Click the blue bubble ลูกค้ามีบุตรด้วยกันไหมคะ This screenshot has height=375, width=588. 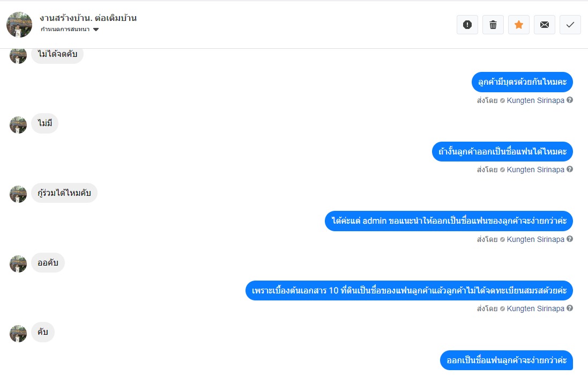pyautogui.click(x=522, y=82)
